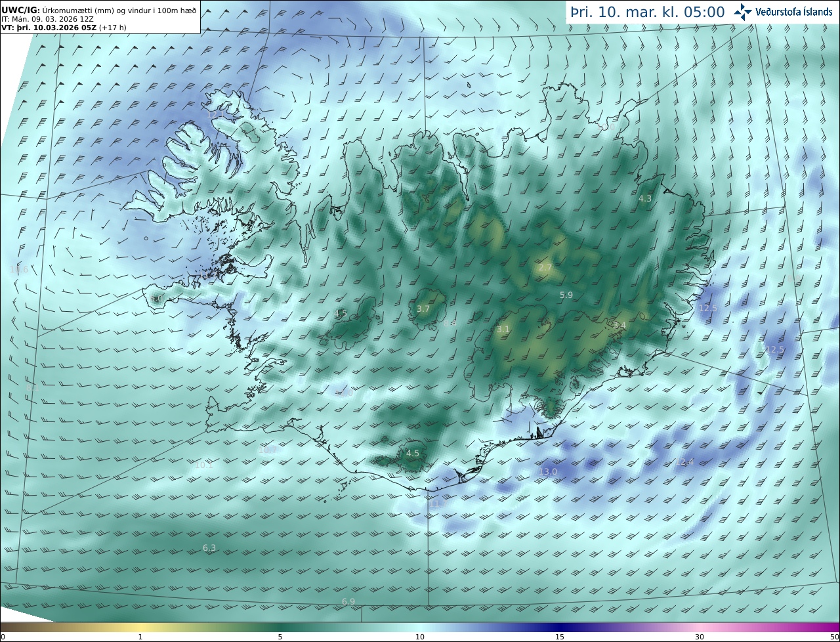Viewport: 840px width, 642px height.
Task: Click the 13.0 value off the south coast
Action: click(x=547, y=471)
